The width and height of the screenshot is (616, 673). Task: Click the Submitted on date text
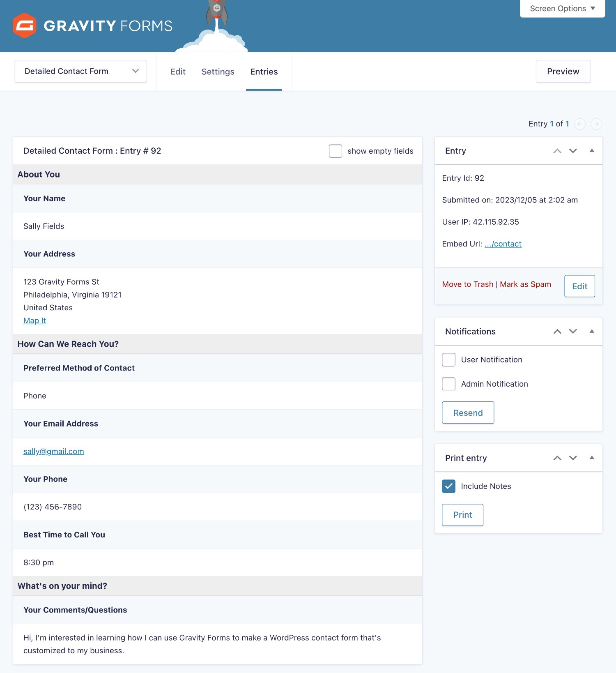tap(510, 200)
